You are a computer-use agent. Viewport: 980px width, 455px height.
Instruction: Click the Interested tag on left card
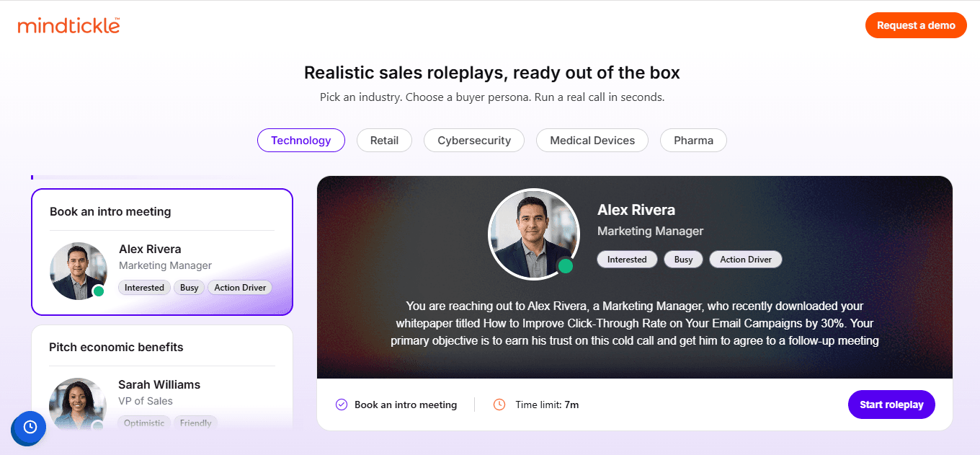pyautogui.click(x=144, y=288)
